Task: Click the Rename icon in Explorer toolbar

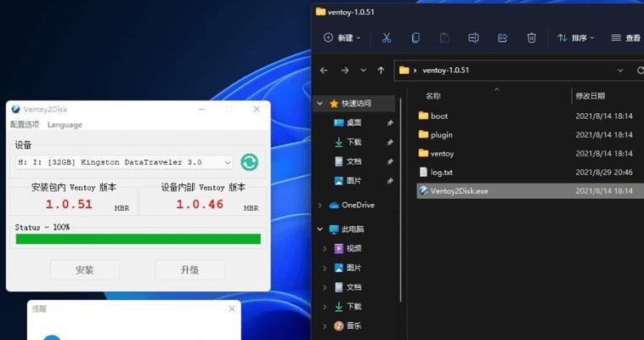Action: pos(473,37)
